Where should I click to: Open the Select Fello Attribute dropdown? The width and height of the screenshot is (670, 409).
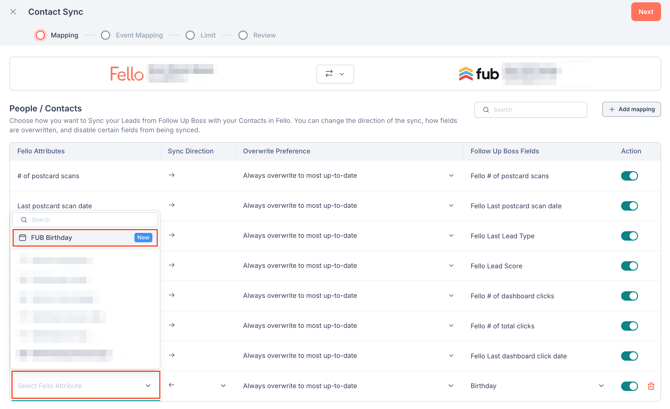point(85,386)
